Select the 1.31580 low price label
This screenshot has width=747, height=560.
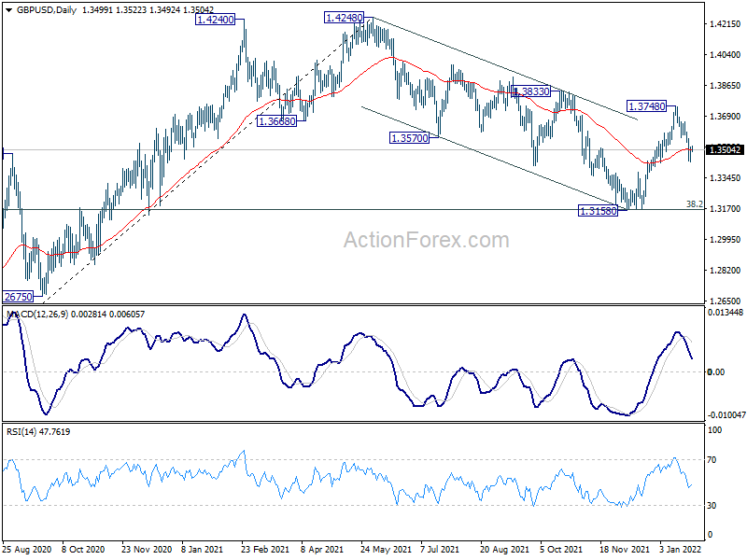[598, 211]
